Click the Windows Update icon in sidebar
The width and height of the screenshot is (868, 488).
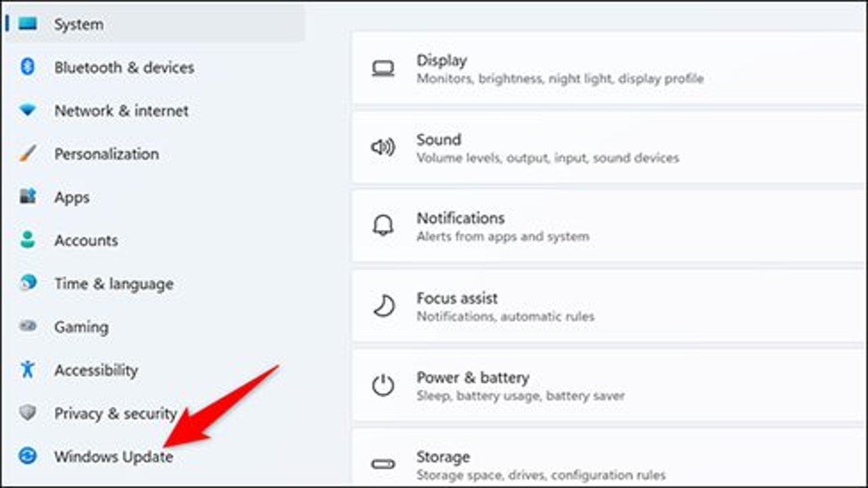[27, 456]
